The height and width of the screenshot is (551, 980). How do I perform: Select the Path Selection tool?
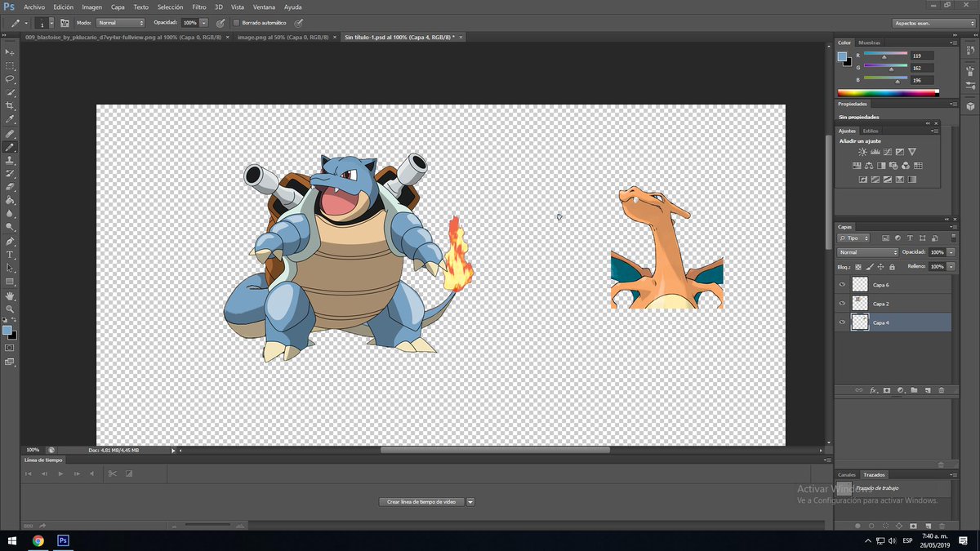(10, 268)
